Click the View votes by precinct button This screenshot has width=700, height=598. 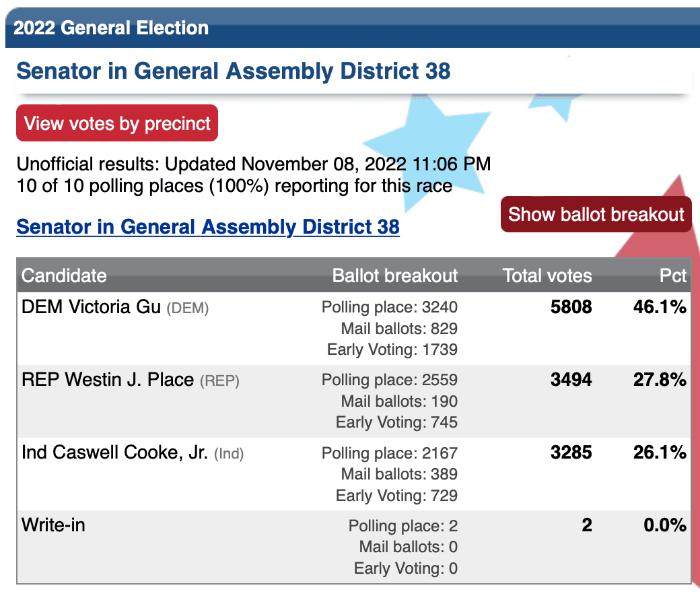[x=117, y=123]
